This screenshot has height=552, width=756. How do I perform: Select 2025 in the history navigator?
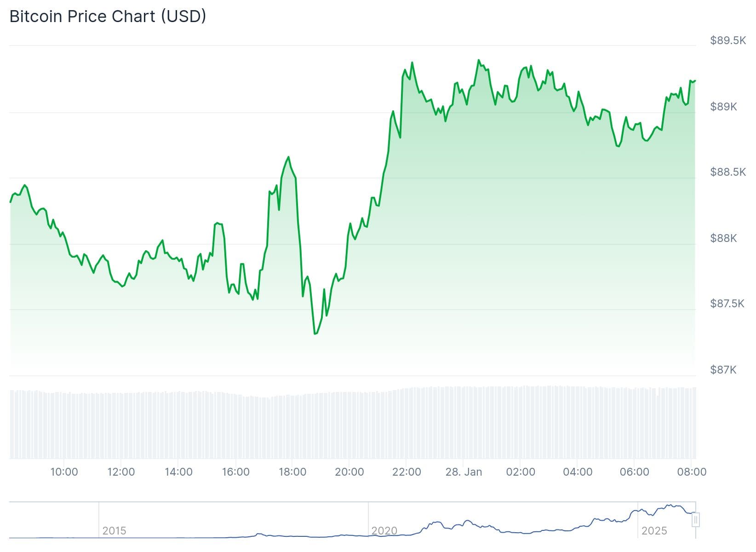(654, 531)
